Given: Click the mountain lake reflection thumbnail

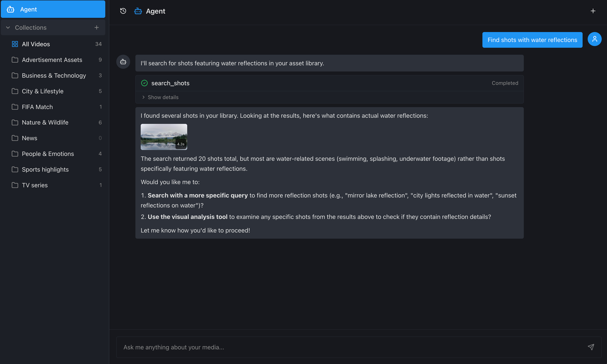Looking at the screenshot, I should pos(164,137).
